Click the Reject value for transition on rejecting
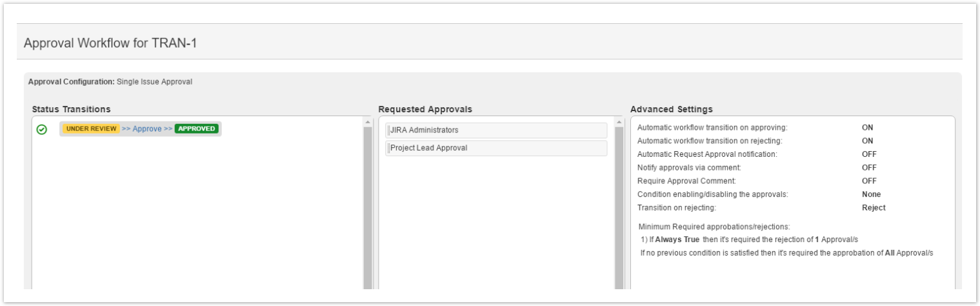This screenshot has height=306, width=980. point(874,208)
